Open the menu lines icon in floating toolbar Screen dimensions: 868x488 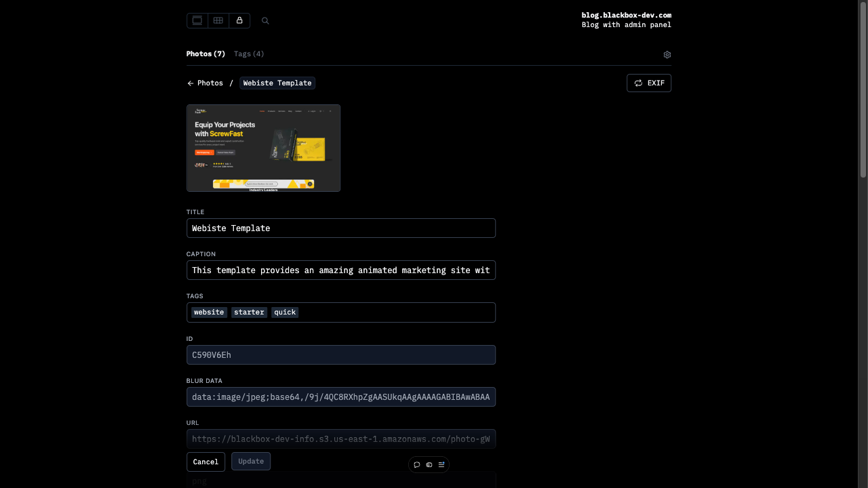[x=441, y=465]
